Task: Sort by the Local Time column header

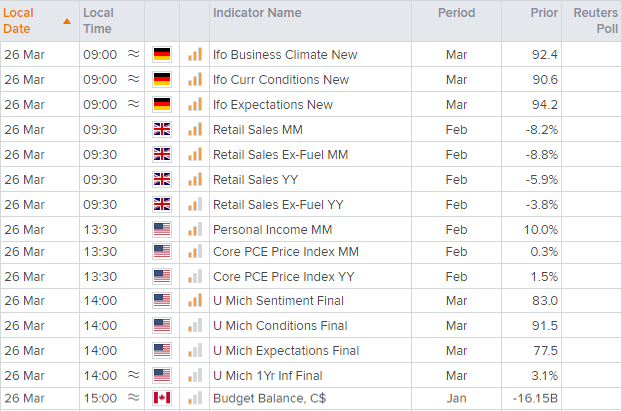Action: pos(98,21)
